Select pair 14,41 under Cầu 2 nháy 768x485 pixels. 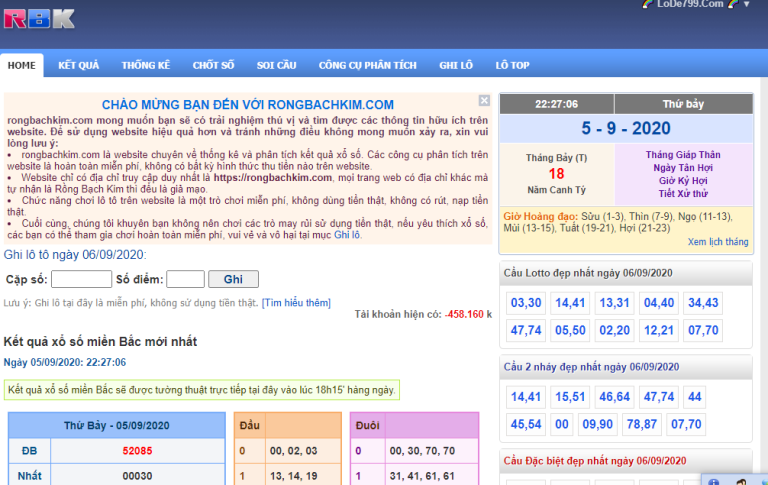point(526,397)
